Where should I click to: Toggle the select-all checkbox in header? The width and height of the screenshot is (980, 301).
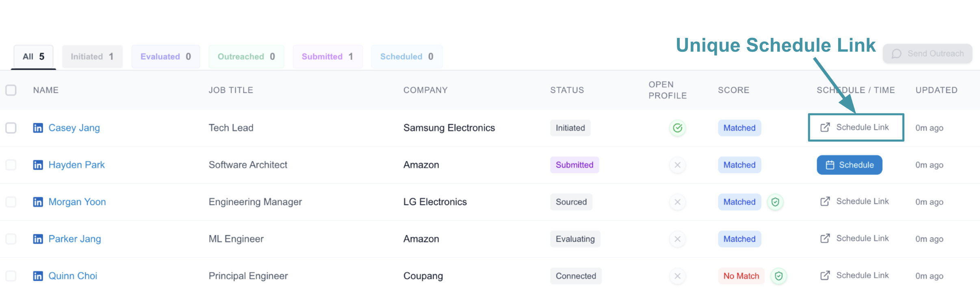tap(11, 90)
